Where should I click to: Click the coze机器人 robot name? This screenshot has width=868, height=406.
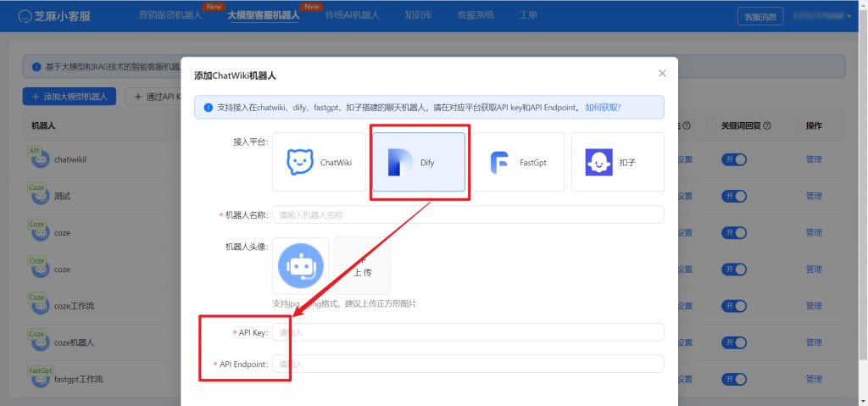pyautogui.click(x=75, y=343)
